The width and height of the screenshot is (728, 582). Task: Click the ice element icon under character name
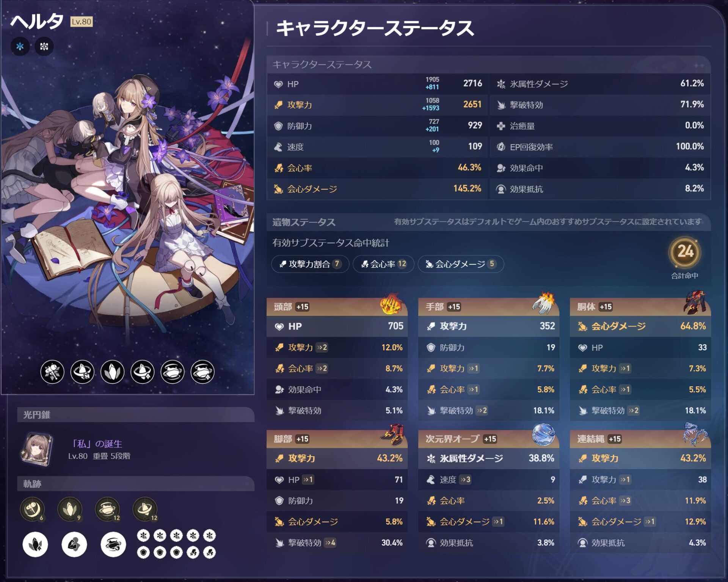20,46
